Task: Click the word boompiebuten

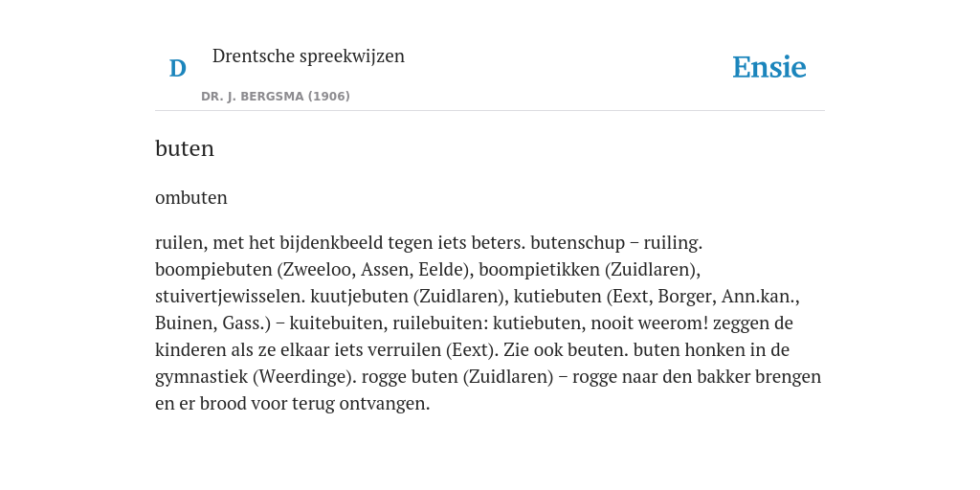Action: pyautogui.click(x=214, y=269)
